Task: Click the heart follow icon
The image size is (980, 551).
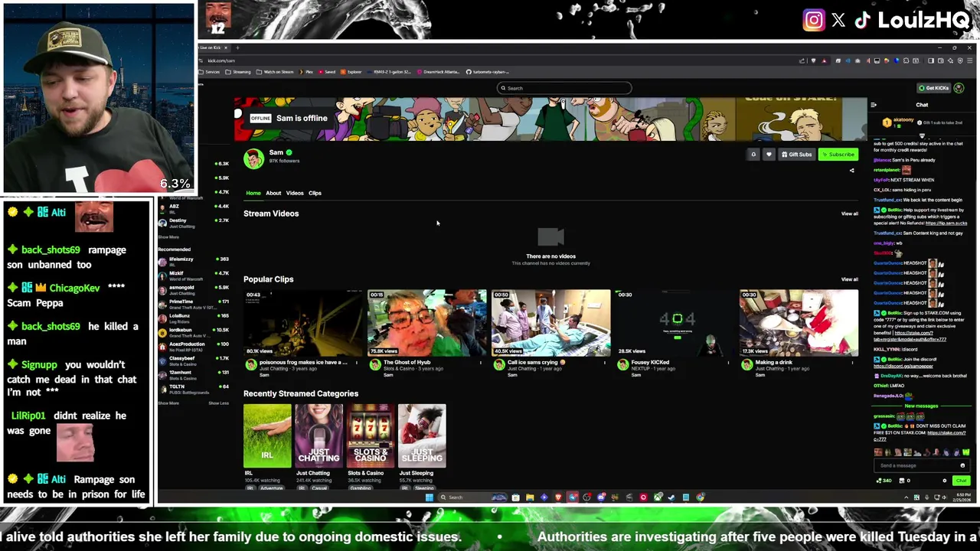Action: pos(769,155)
